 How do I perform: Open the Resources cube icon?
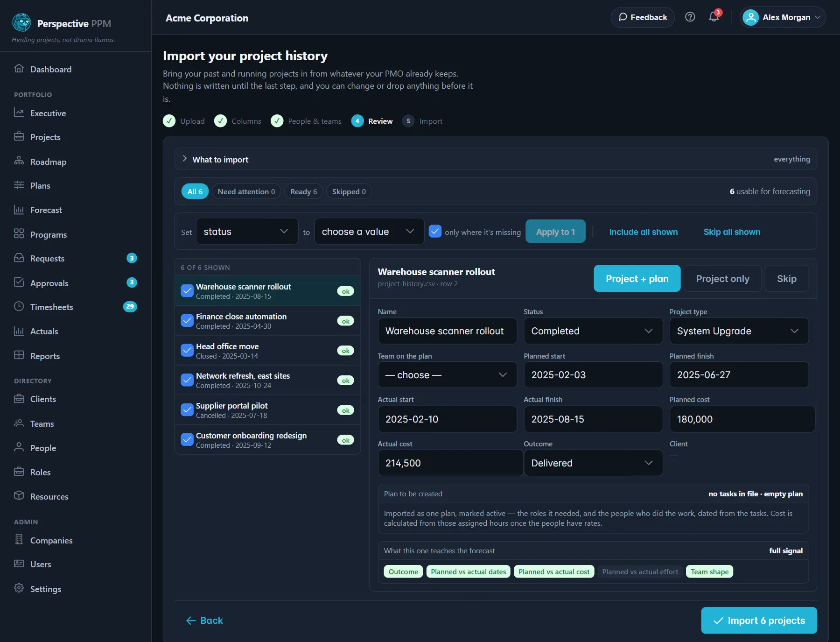click(19, 495)
